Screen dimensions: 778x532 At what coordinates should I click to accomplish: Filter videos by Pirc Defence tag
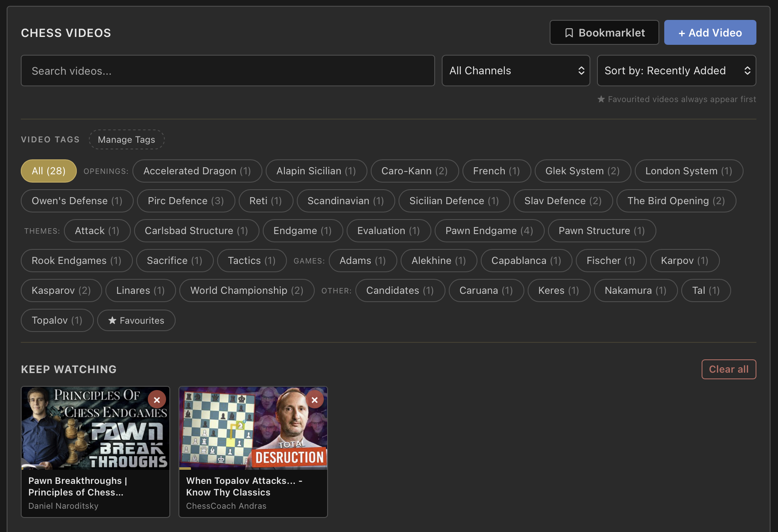(186, 200)
